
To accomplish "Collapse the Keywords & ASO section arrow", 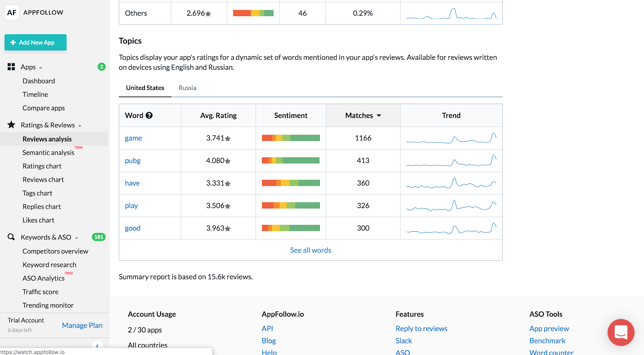I will [76, 238].
